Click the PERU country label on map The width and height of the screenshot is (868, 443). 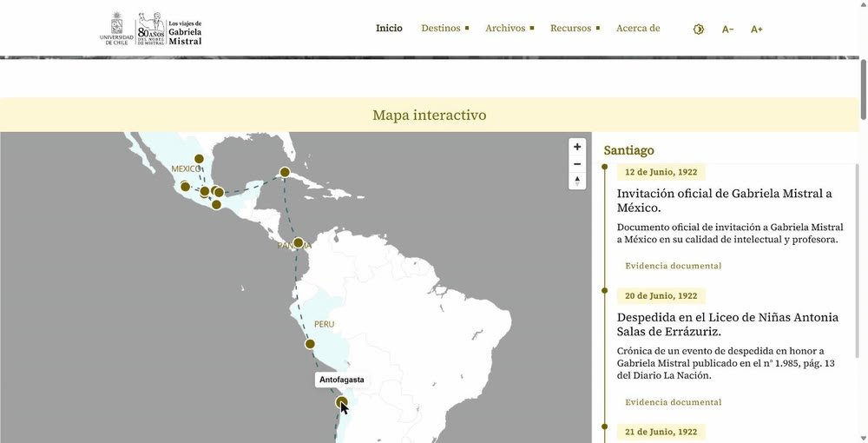pyautogui.click(x=324, y=324)
